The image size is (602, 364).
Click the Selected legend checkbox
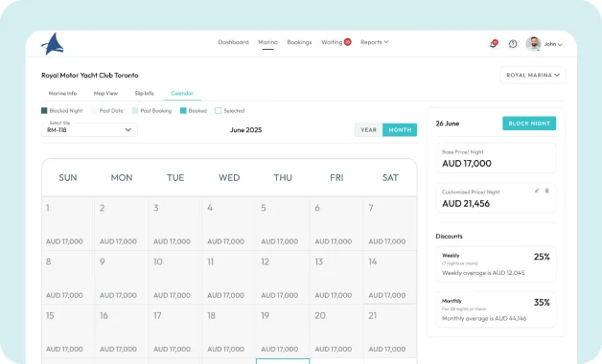[x=218, y=110]
